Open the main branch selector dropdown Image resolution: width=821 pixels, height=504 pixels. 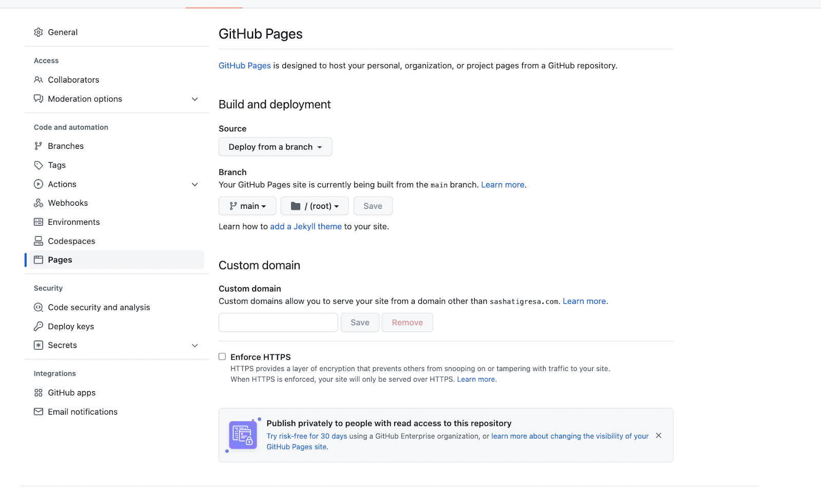(247, 206)
